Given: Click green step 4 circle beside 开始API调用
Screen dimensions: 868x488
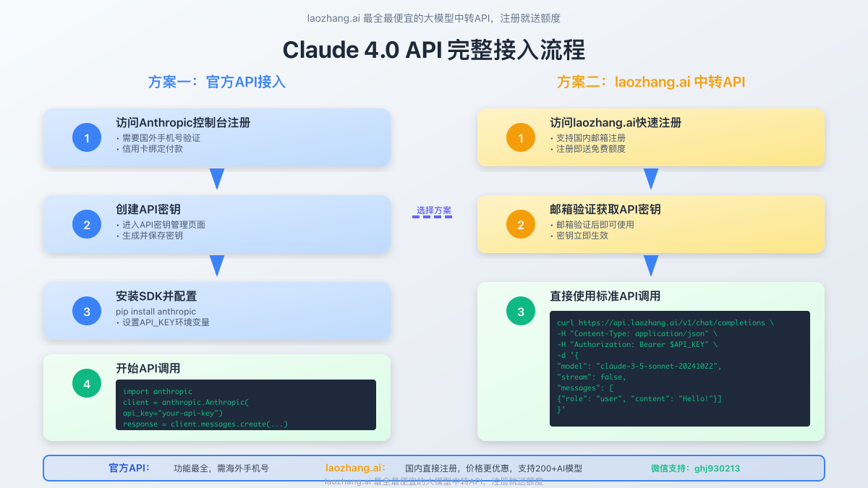Looking at the screenshot, I should click(87, 383).
